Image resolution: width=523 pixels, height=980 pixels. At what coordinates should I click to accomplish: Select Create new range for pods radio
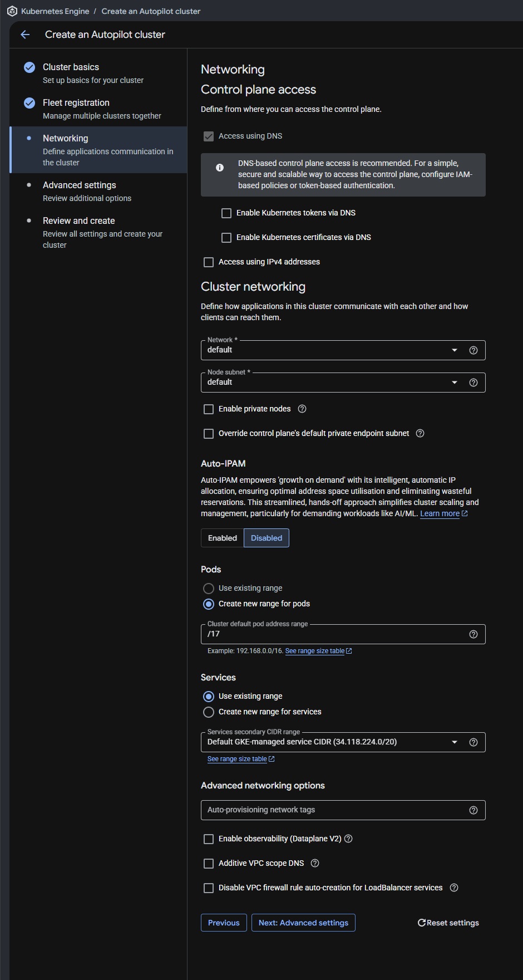(209, 604)
